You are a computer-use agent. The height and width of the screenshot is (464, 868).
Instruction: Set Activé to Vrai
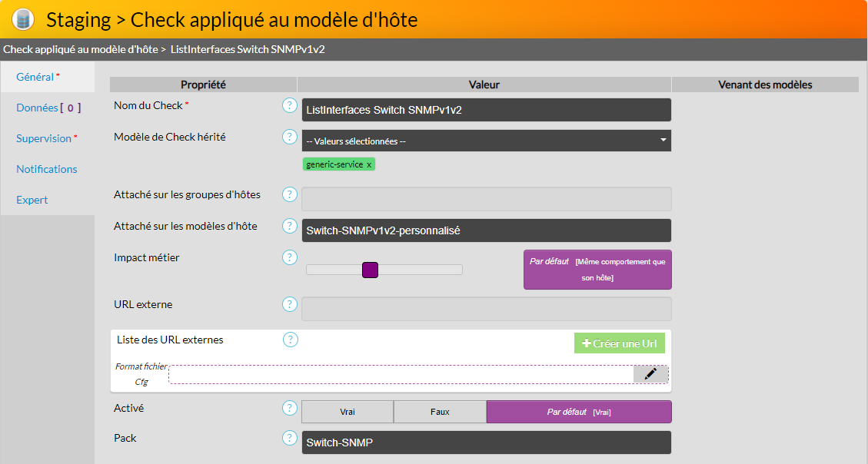point(348,412)
